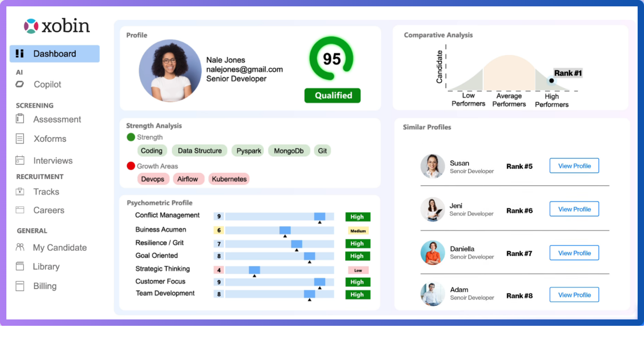Open the Xoforms menu item
644x362 pixels.
click(x=50, y=139)
